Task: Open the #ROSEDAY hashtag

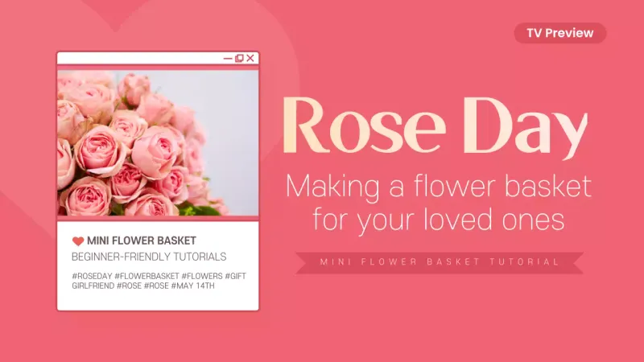Action: click(92, 276)
